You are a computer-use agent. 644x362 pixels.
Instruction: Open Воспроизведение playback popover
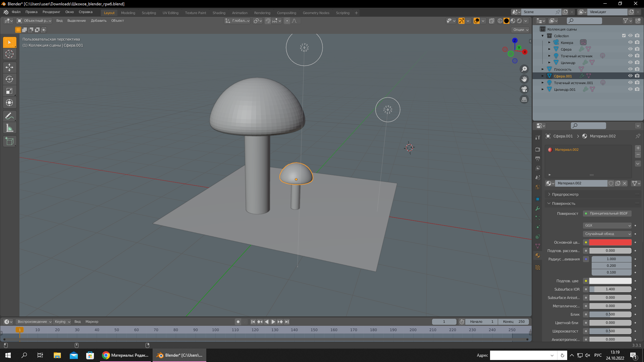click(x=34, y=322)
